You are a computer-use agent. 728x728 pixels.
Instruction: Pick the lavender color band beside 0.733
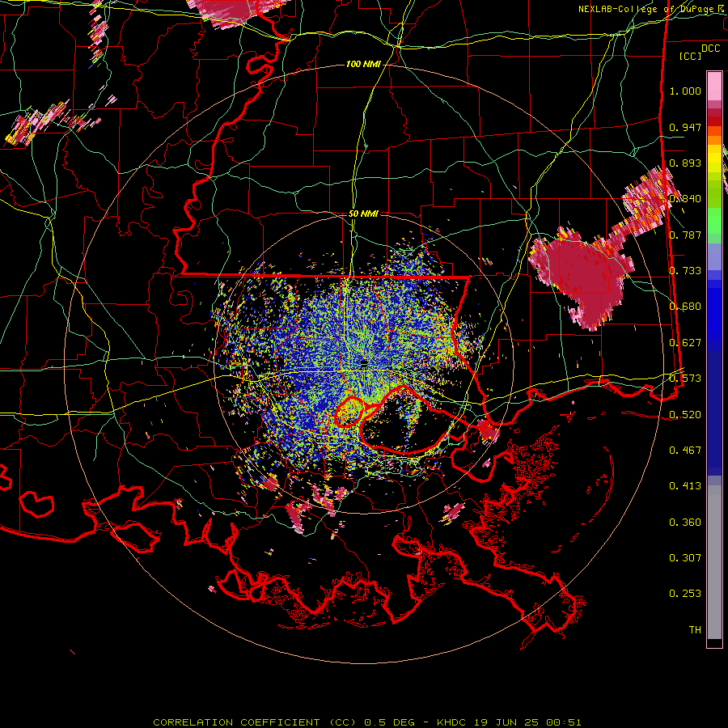[x=714, y=258]
